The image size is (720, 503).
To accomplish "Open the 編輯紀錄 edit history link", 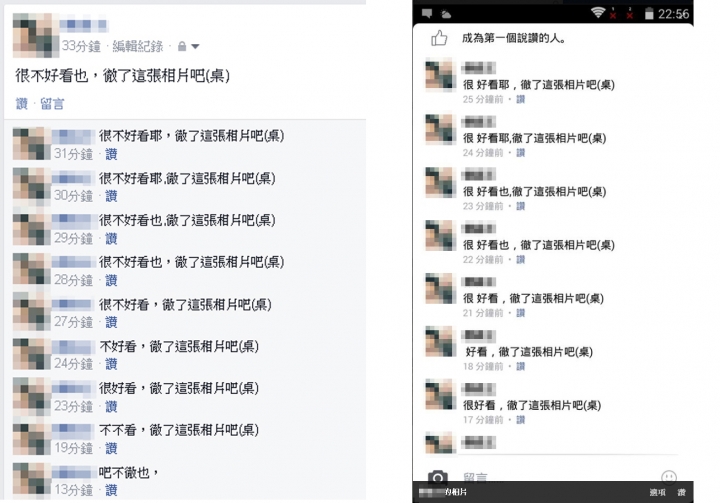I will (x=138, y=46).
